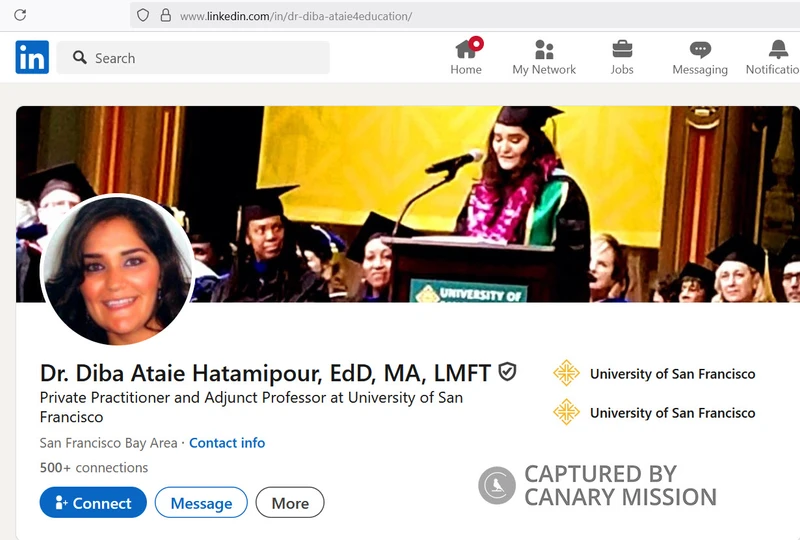This screenshot has height=540, width=800.
Task: Click the verification badge next to name
Action: 507,372
